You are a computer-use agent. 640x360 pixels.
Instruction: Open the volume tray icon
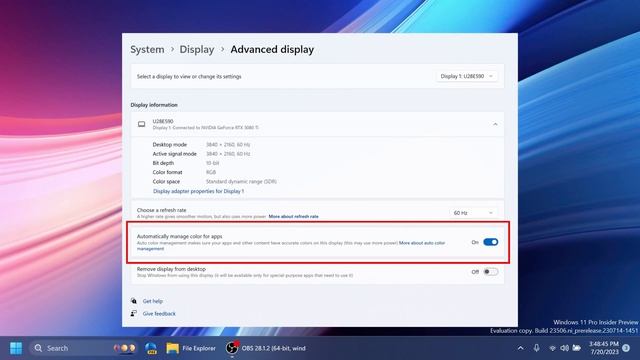tap(564, 348)
